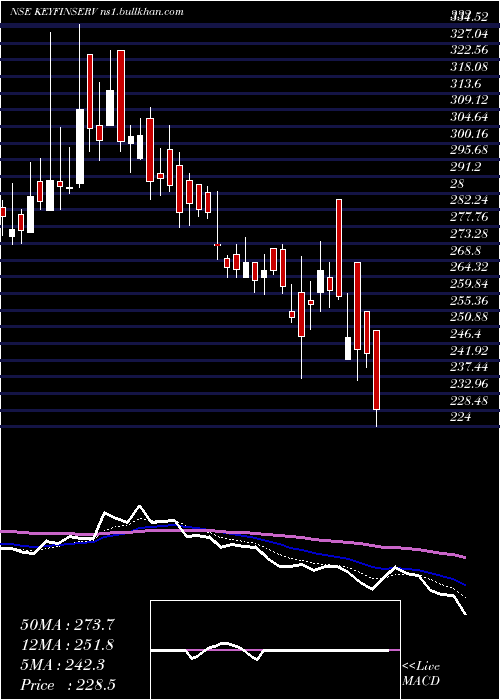Viewport: 500px width, 700px height.
Task: Click the 250.88 price axis label
Action: click(468, 317)
